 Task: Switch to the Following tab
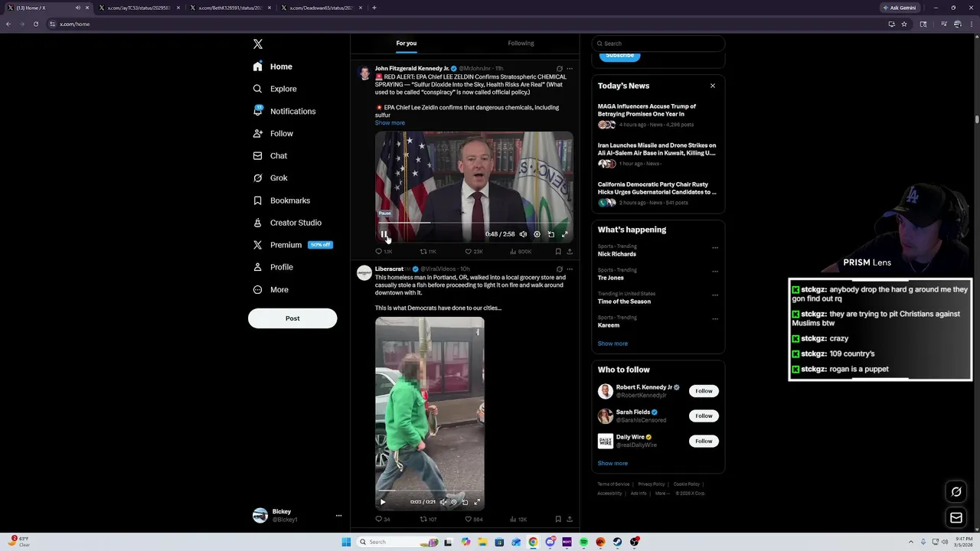pyautogui.click(x=521, y=43)
